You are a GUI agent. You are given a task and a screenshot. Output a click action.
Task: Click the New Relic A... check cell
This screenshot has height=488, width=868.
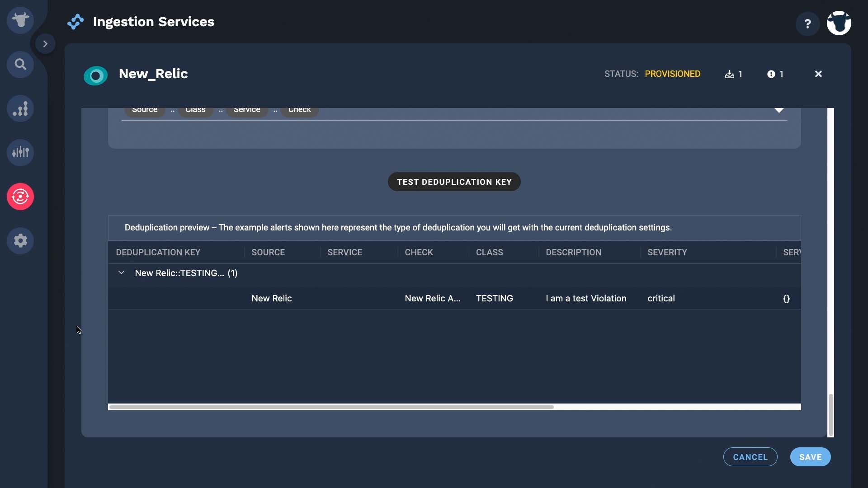(433, 298)
